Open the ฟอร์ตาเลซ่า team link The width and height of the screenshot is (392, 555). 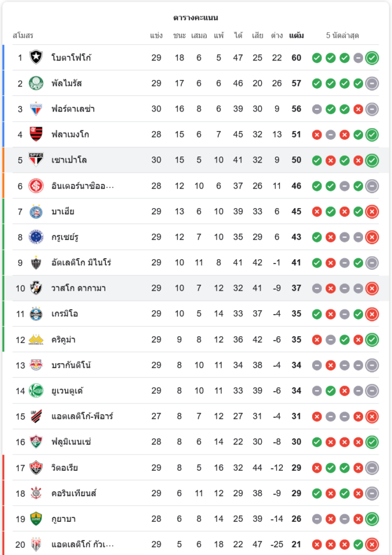73,109
